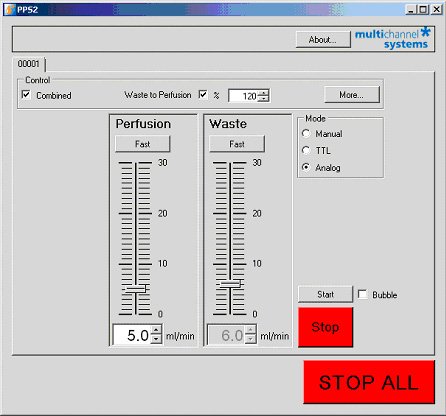The image size is (446, 416).
Task: Decrease the Waste to Perfusion percentage
Action: point(264,99)
